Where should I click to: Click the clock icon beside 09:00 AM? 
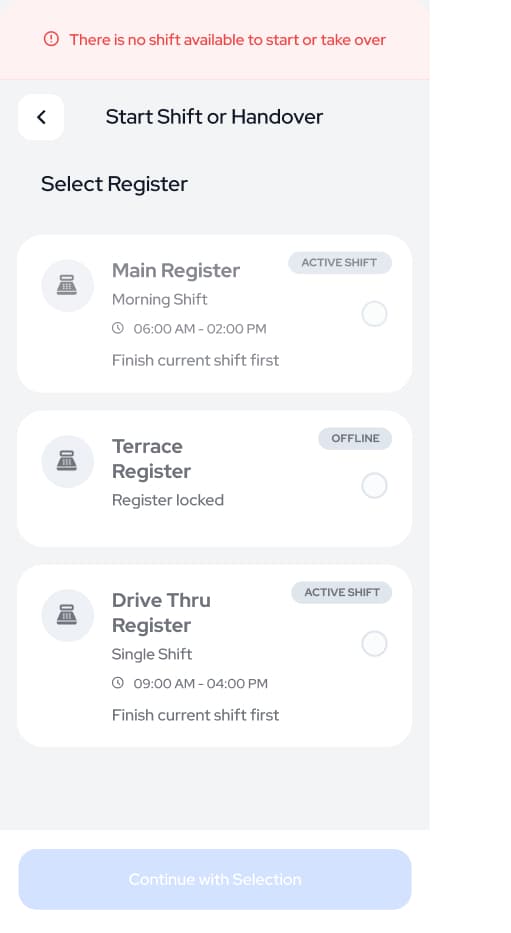click(118, 682)
